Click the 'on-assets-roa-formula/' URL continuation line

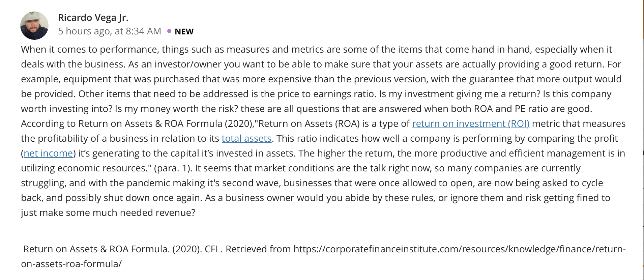71,264
